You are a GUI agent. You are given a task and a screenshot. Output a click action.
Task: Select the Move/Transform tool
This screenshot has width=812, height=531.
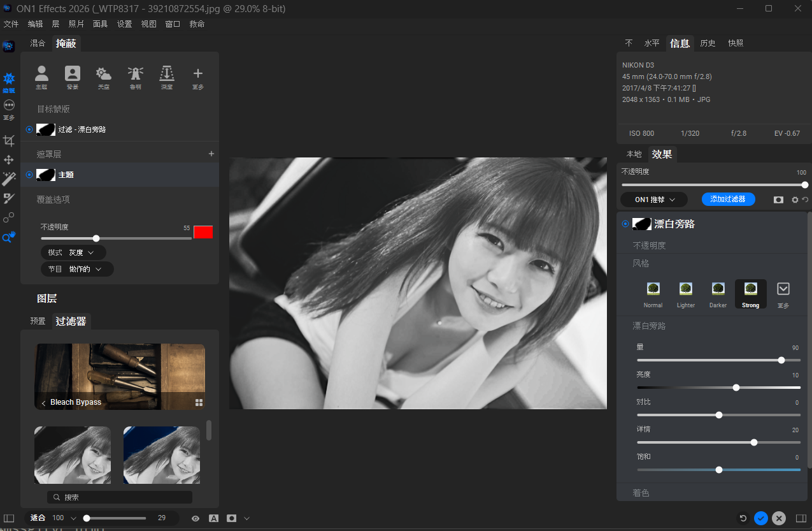click(9, 160)
